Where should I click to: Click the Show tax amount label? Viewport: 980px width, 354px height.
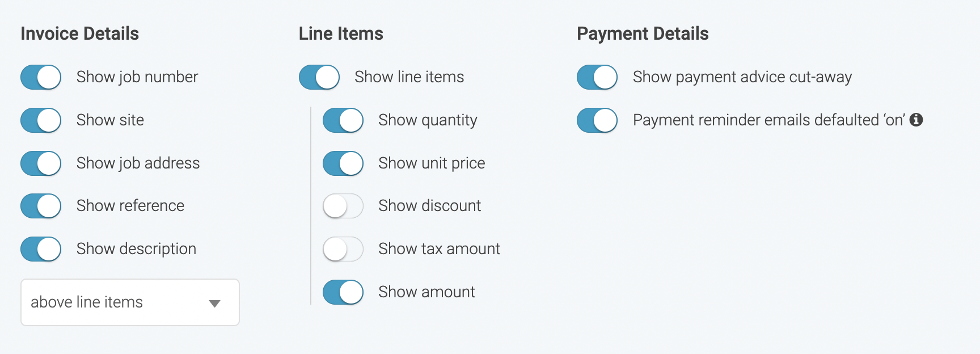(439, 248)
